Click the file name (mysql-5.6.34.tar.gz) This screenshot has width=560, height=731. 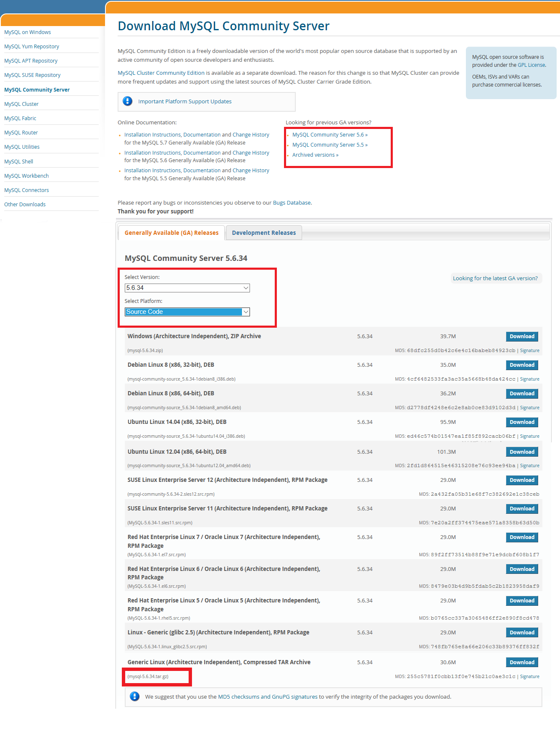pos(148,677)
